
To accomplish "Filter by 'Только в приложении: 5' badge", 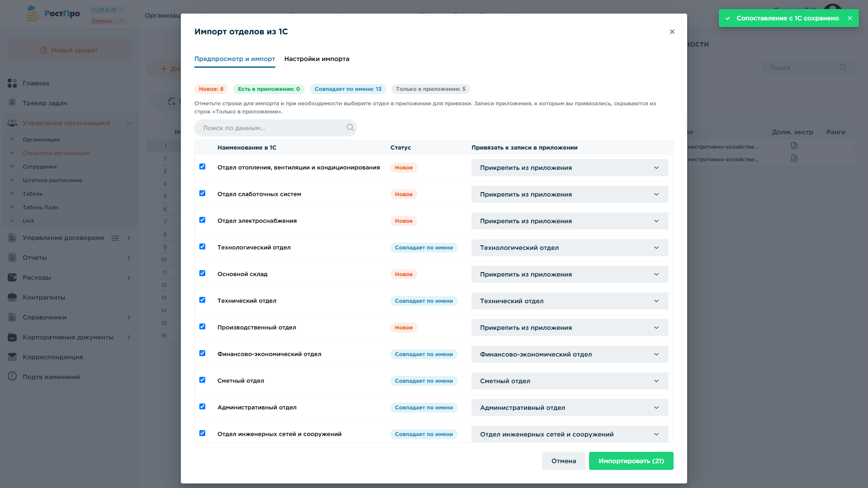I will tap(431, 89).
